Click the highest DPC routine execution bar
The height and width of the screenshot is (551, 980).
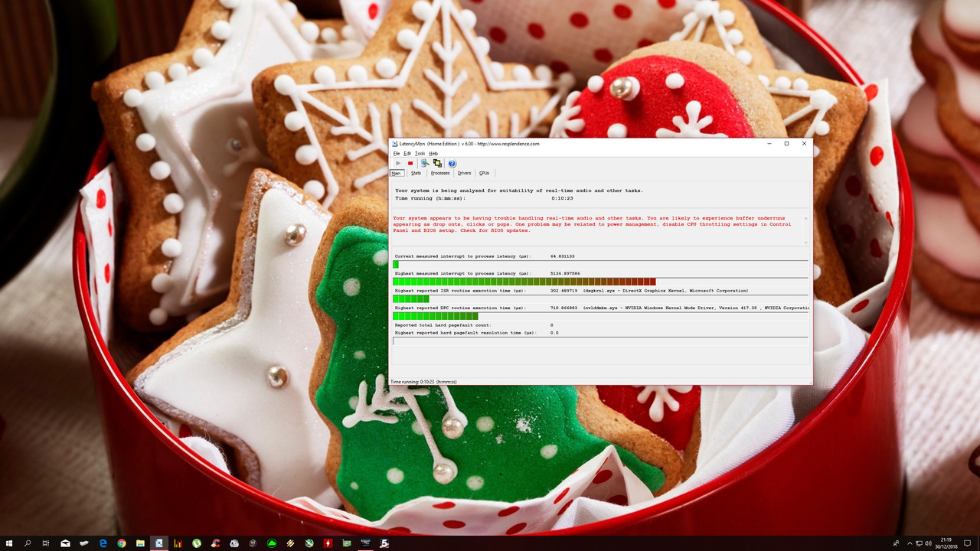(x=436, y=316)
